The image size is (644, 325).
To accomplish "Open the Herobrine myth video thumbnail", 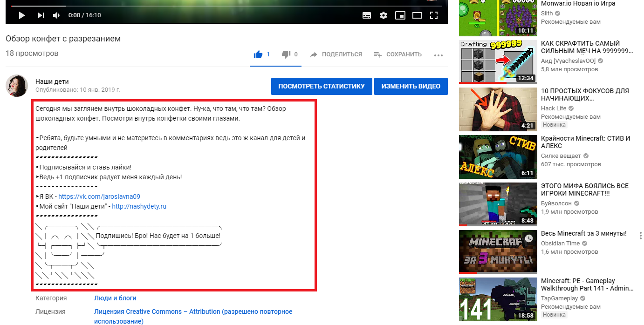I will point(498,204).
